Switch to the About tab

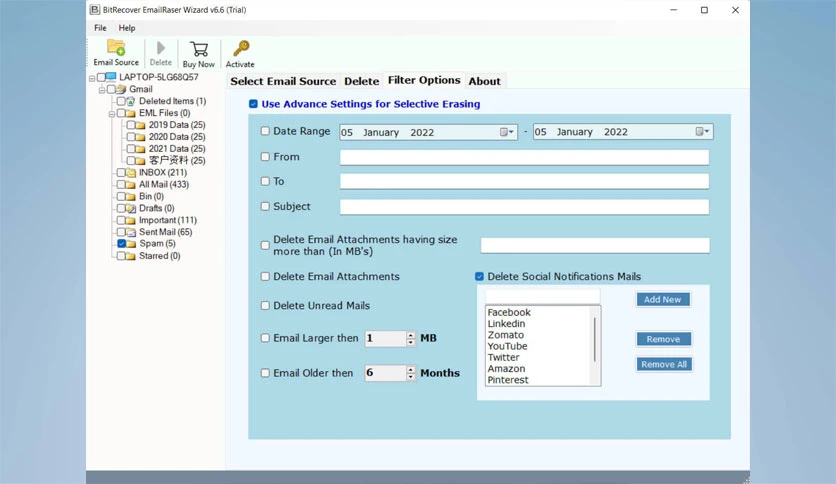point(485,81)
